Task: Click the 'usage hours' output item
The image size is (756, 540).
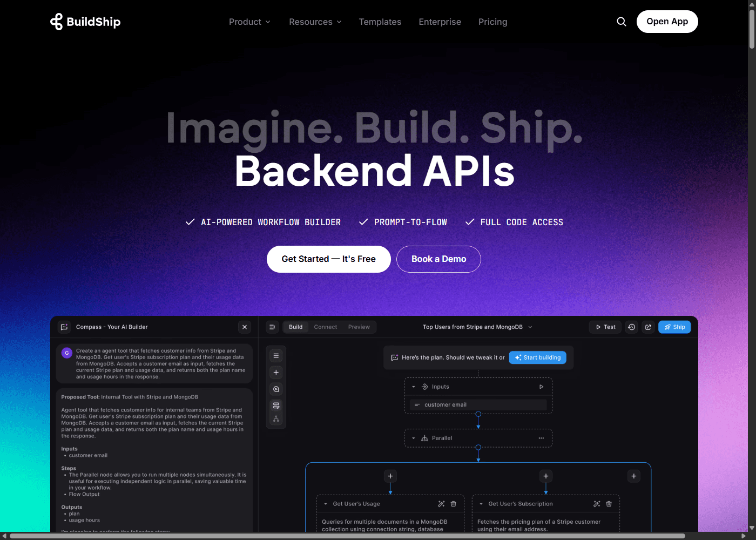Action: coord(84,521)
